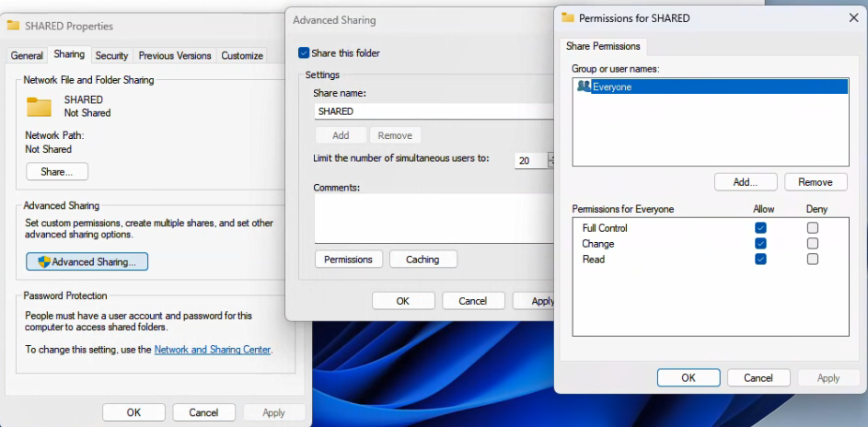Click Add... in the Permissions dialog
This screenshot has height=427, width=868.
click(746, 182)
